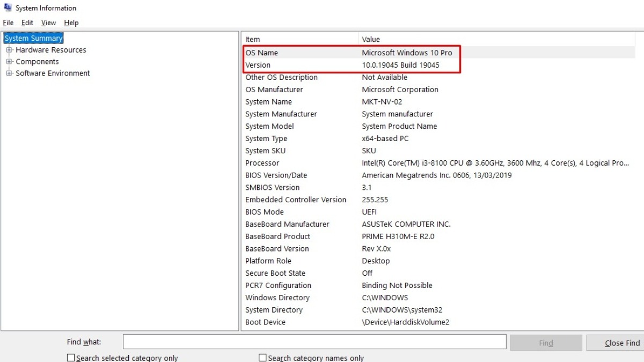This screenshot has width=644, height=362.
Task: Click the Close Find button
Action: pos(616,343)
